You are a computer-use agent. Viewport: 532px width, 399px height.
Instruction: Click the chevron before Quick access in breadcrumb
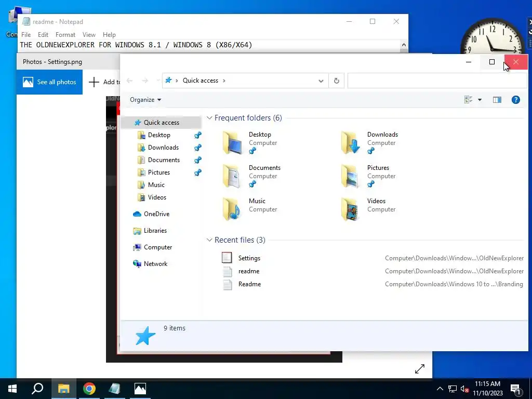tap(177, 81)
